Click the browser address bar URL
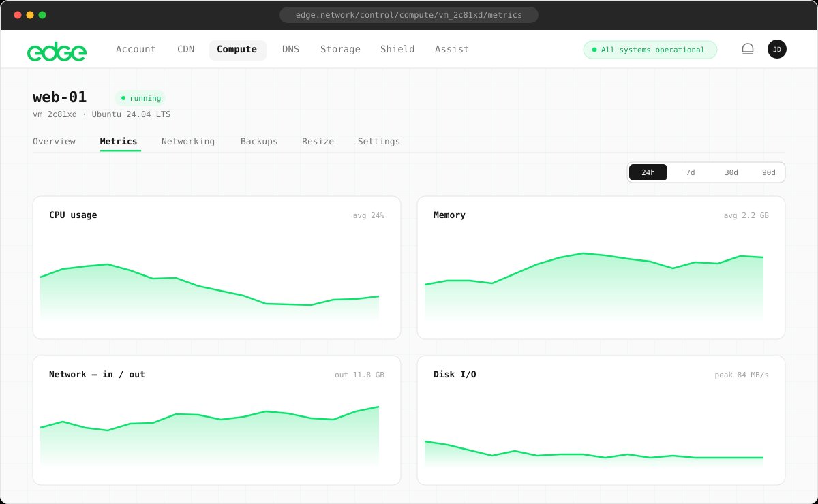This screenshot has height=504, width=818. coord(409,15)
